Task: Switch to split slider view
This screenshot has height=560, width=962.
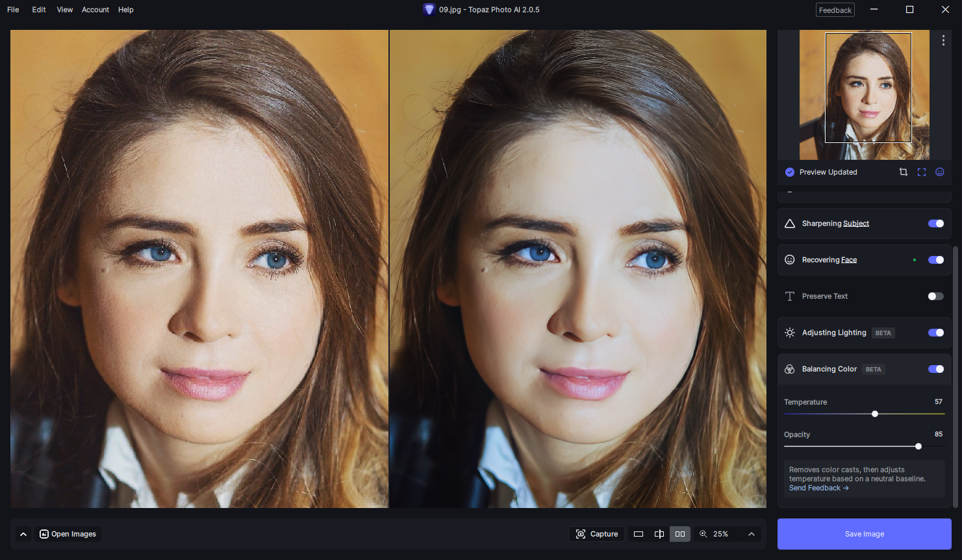Action: pos(659,534)
